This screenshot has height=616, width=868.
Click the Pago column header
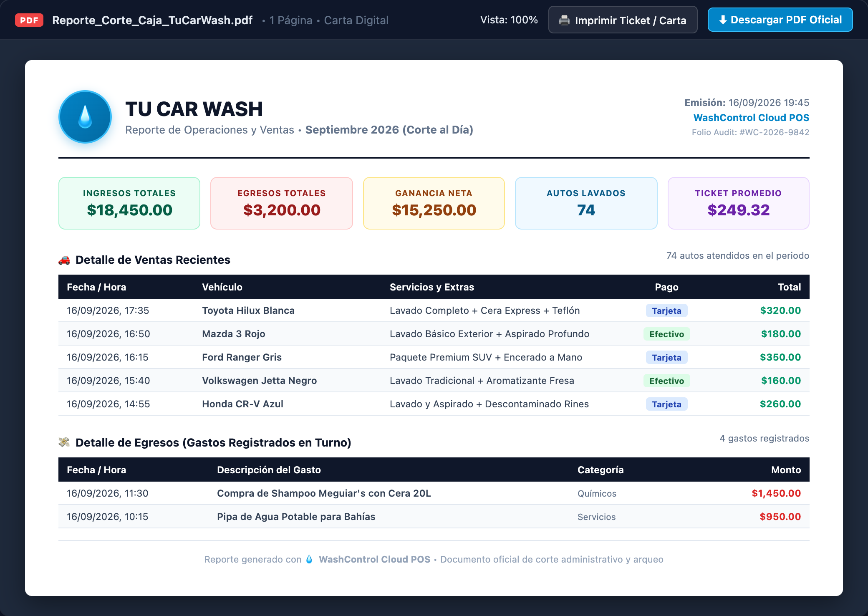coord(666,287)
